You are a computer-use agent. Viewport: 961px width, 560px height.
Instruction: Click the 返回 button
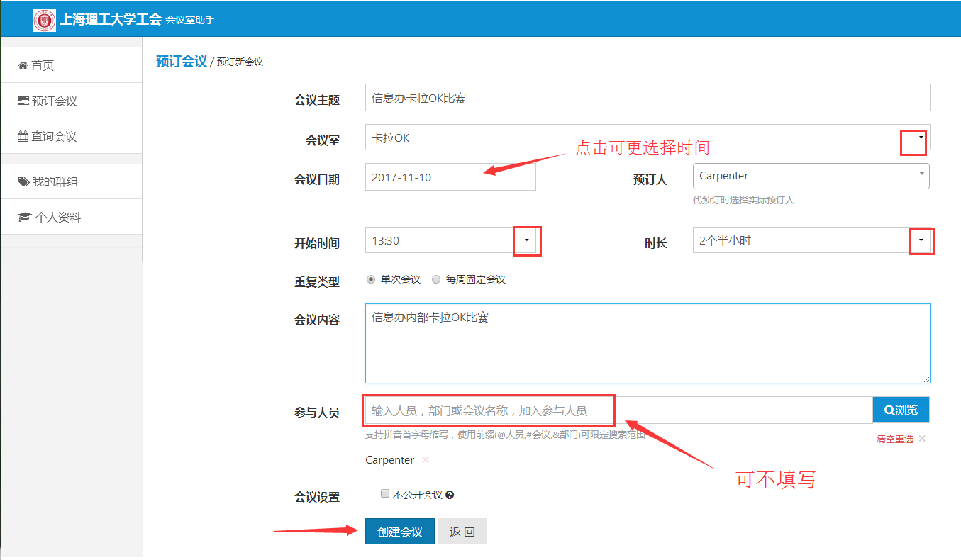pos(462,532)
